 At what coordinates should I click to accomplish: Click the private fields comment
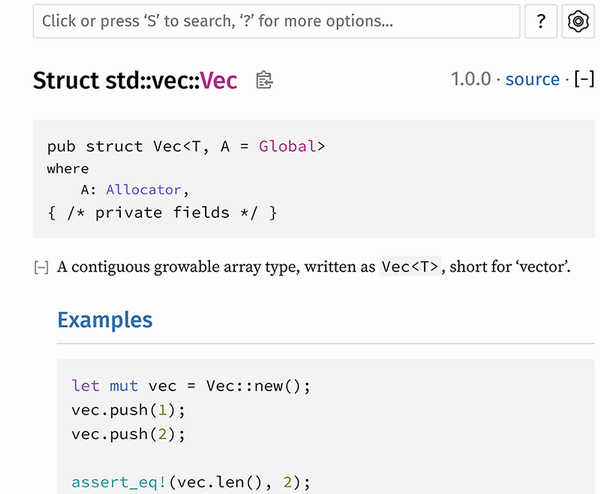pos(162,213)
